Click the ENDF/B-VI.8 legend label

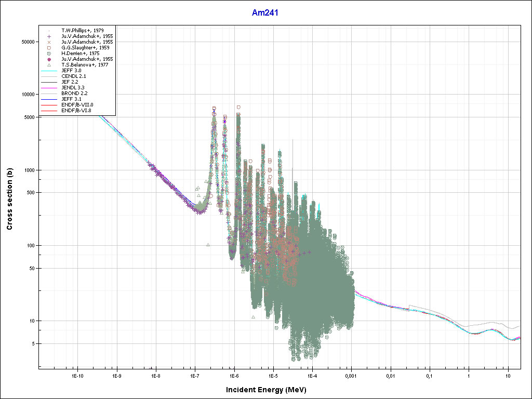point(77,111)
